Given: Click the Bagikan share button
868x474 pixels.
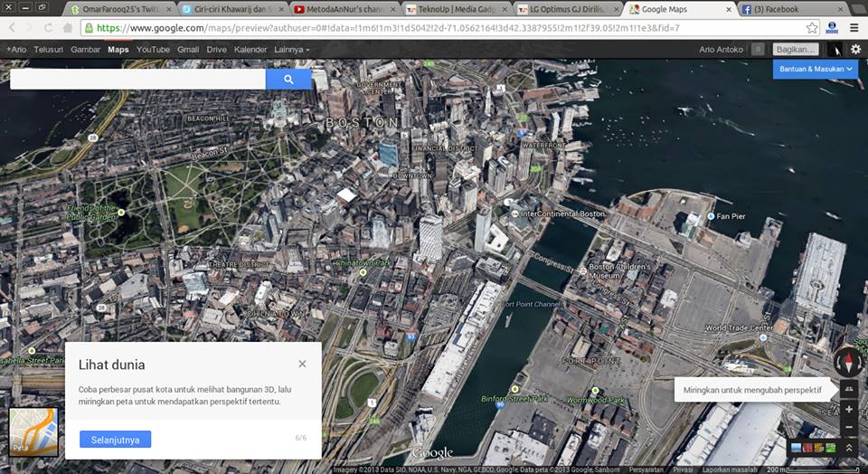Looking at the screenshot, I should [796, 49].
